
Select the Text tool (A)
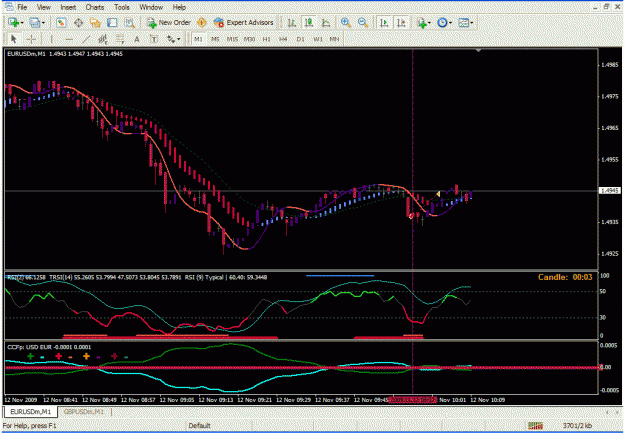[137, 39]
